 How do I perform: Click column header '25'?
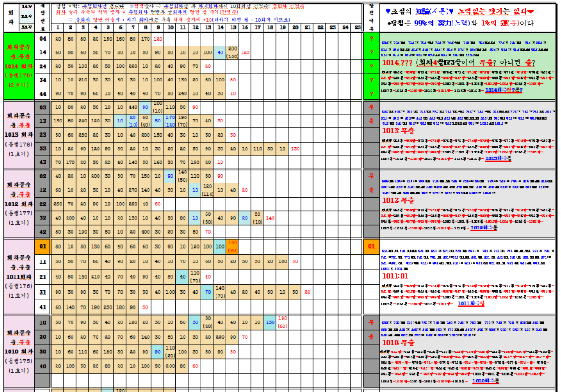click(x=358, y=28)
